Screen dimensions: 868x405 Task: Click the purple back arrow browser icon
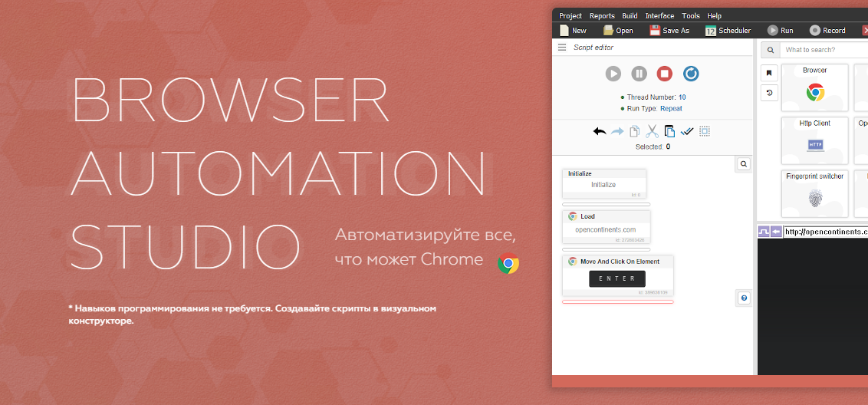776,232
